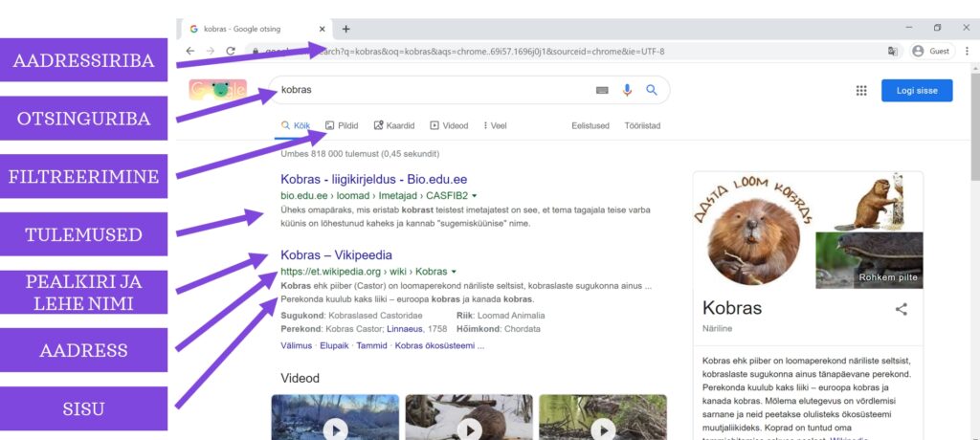Open the Chrome three-dot menu

[x=967, y=52]
